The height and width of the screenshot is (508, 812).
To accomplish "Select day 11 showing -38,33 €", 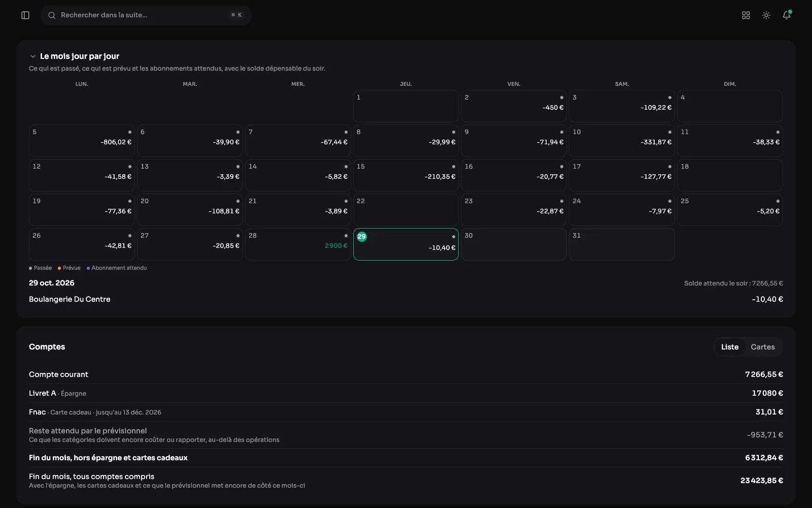I will coord(730,141).
